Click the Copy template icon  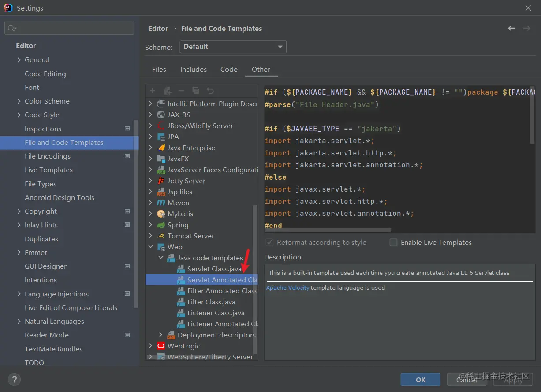(x=196, y=91)
